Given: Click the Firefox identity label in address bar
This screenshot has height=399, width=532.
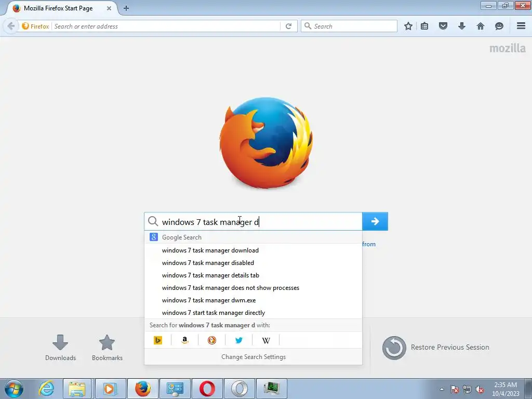Looking at the screenshot, I should click(x=36, y=26).
